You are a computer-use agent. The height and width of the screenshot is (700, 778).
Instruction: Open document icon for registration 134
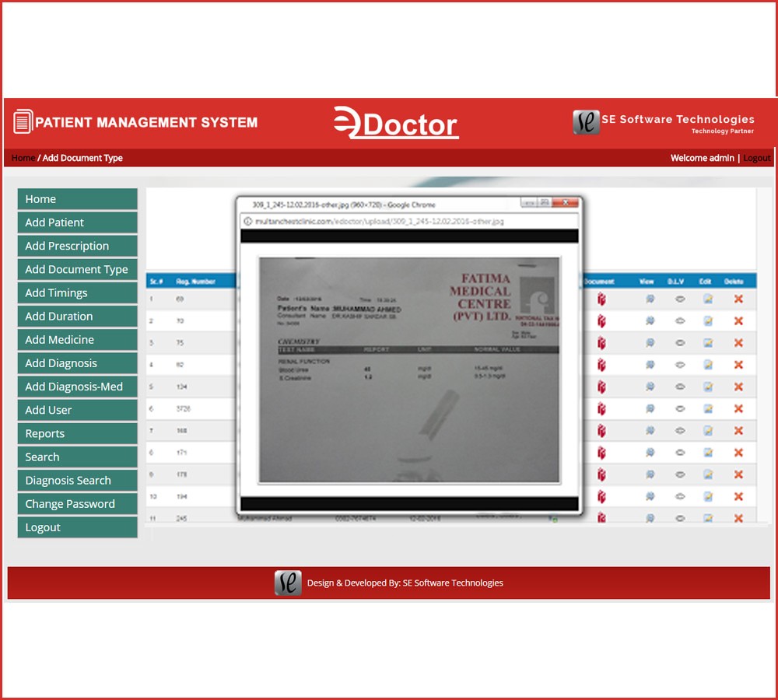click(601, 387)
